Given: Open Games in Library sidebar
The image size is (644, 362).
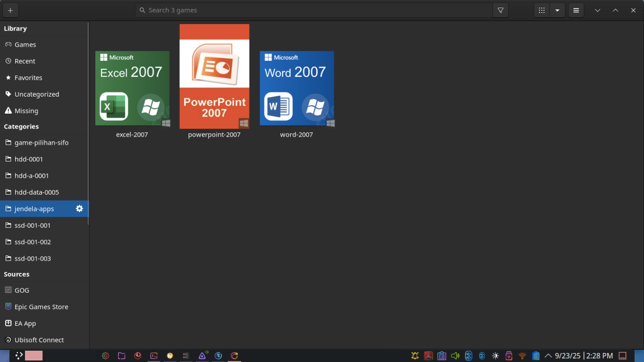Looking at the screenshot, I should coord(44,44).
